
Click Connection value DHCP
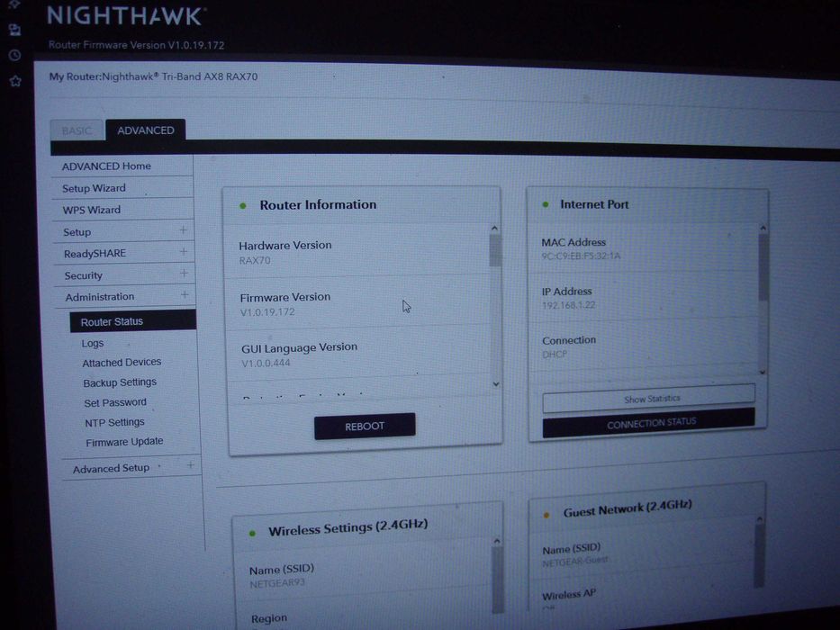tap(555, 354)
